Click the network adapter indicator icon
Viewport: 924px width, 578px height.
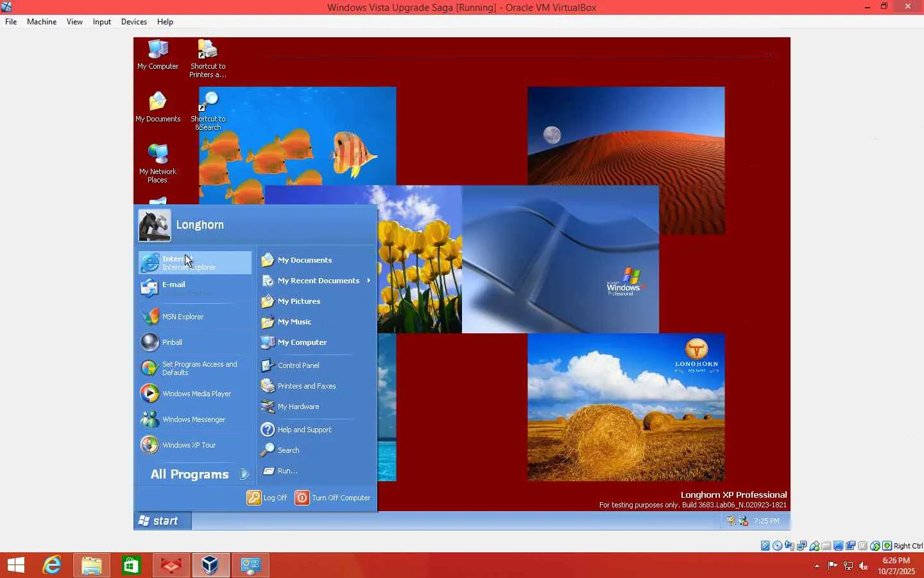pyautogui.click(x=802, y=546)
